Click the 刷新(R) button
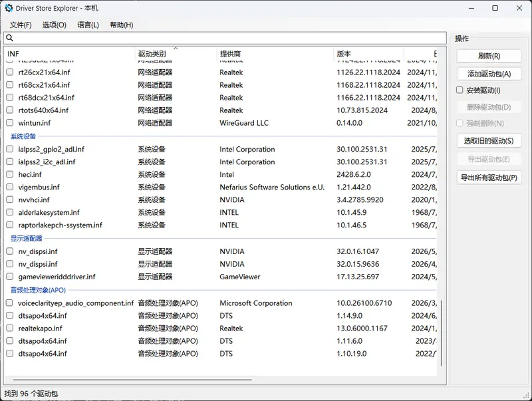The image size is (532, 401). [489, 56]
